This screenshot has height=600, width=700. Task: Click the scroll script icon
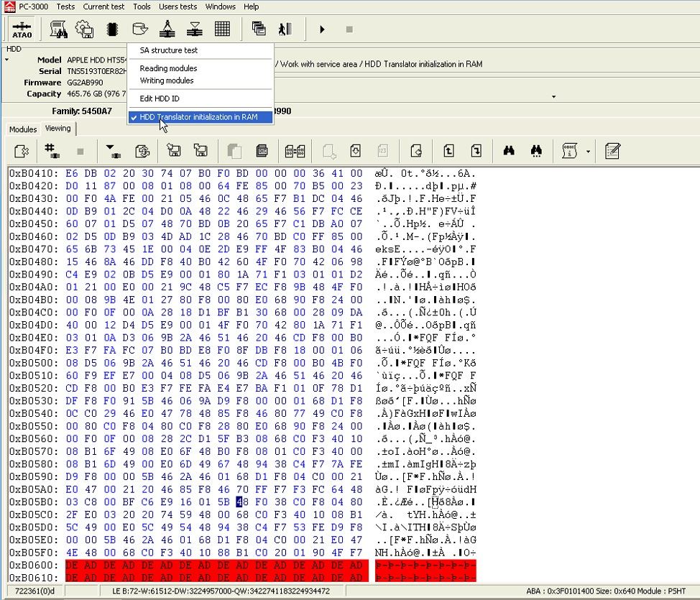pyautogui.click(x=570, y=151)
